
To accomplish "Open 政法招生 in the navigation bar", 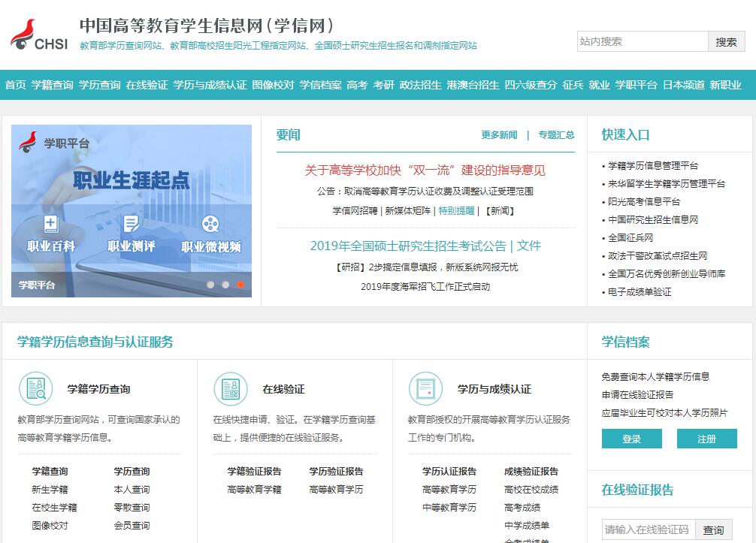I will pyautogui.click(x=420, y=86).
